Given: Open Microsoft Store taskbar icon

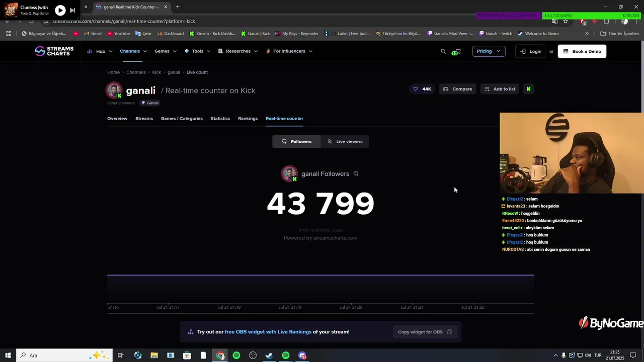Looking at the screenshot, I should coord(187,355).
